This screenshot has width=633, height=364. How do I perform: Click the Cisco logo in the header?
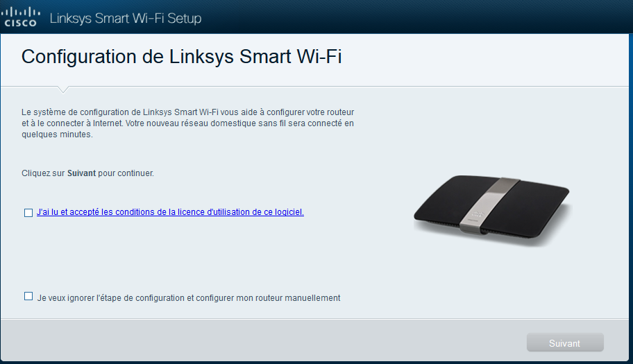click(x=20, y=17)
